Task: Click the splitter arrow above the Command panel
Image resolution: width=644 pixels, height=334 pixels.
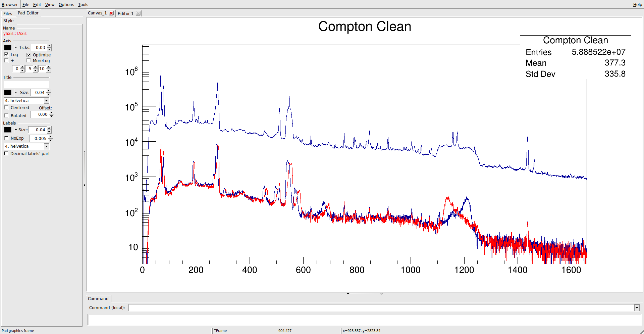Action: pyautogui.click(x=348, y=294)
